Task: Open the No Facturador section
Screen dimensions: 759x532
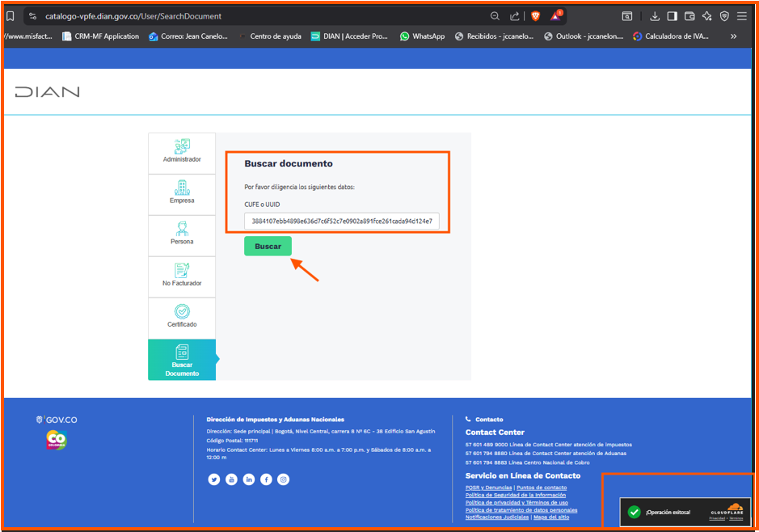Action: pyautogui.click(x=182, y=276)
